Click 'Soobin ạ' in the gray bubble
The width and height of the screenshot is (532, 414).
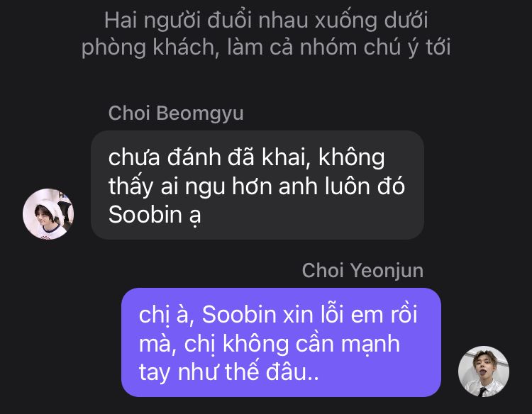pos(155,215)
